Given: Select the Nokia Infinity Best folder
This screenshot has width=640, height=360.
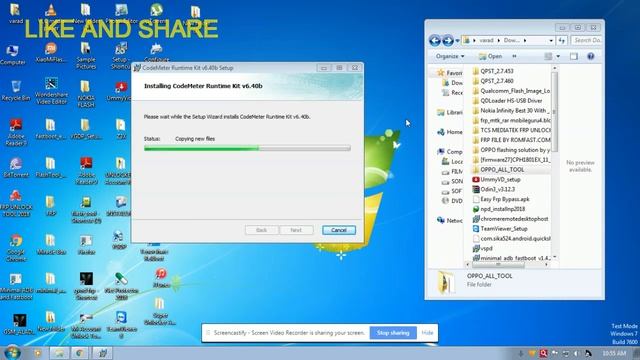Looking at the screenshot, I should [511, 110].
